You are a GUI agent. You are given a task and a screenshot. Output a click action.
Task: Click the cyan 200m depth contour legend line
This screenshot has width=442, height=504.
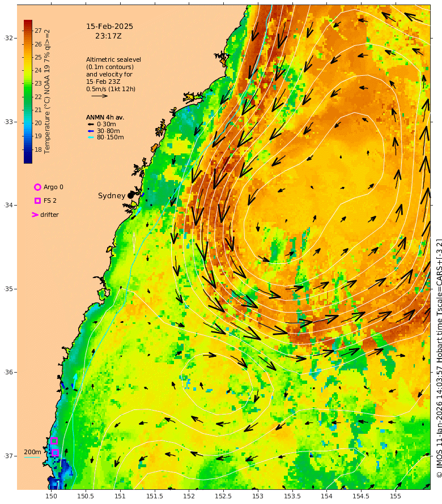32,457
